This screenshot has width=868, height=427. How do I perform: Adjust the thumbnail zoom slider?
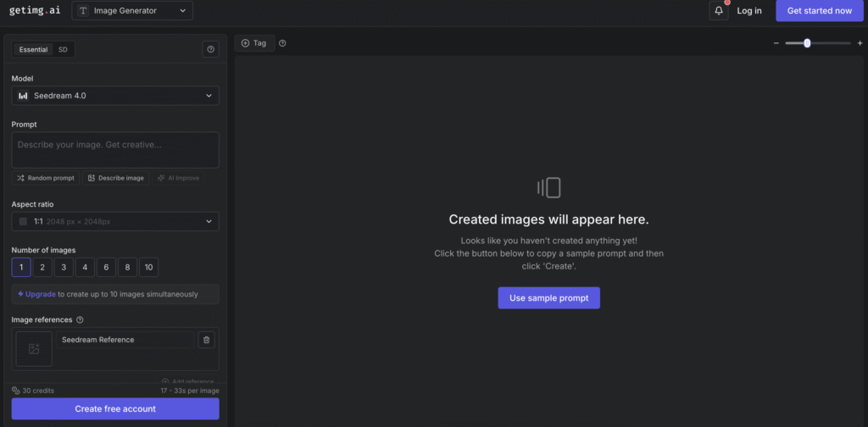pos(807,43)
